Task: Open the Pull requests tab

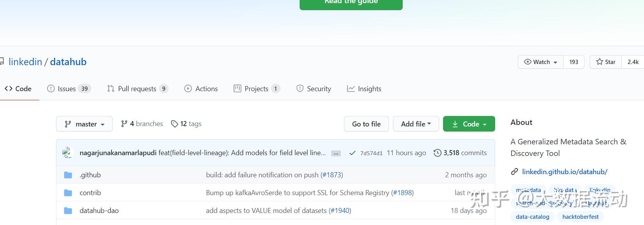Action: click(x=137, y=89)
